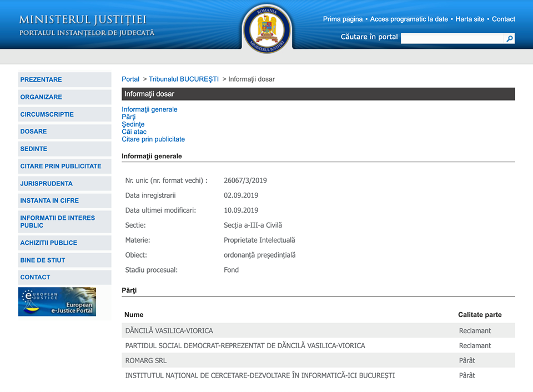Open BINE DE STIUT section
533x392 pixels.
[43, 260]
